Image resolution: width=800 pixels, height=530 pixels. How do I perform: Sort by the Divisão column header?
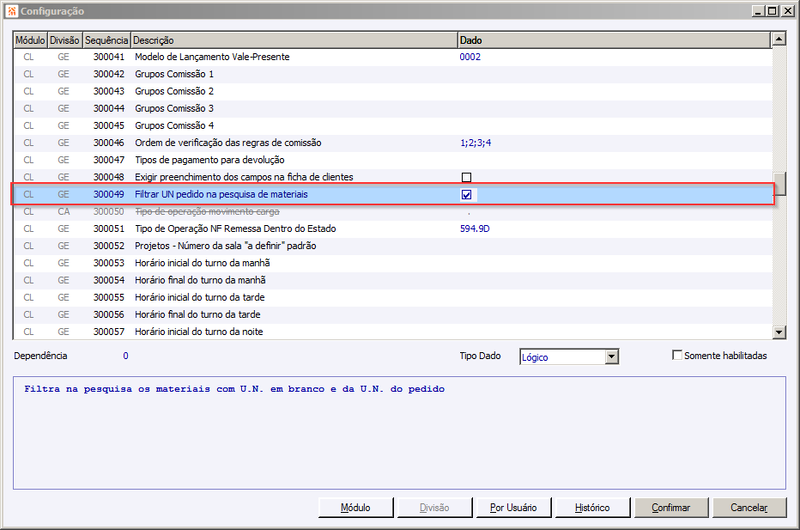click(x=65, y=40)
